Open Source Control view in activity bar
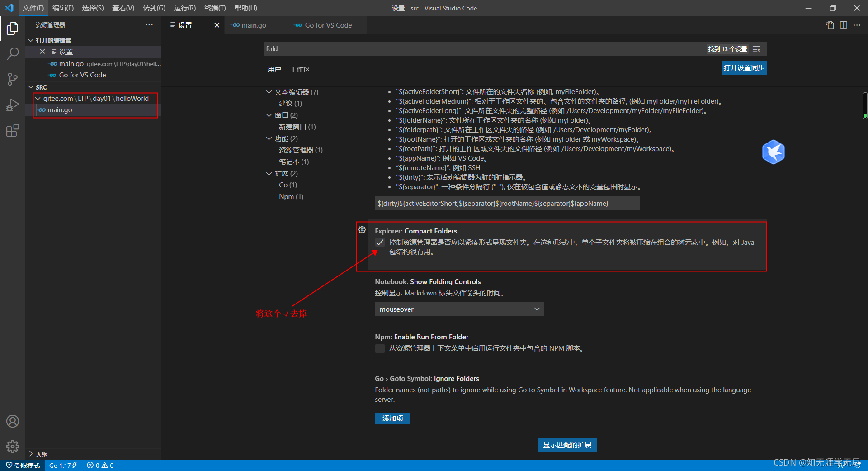Image resolution: width=868 pixels, height=471 pixels. pyautogui.click(x=13, y=80)
